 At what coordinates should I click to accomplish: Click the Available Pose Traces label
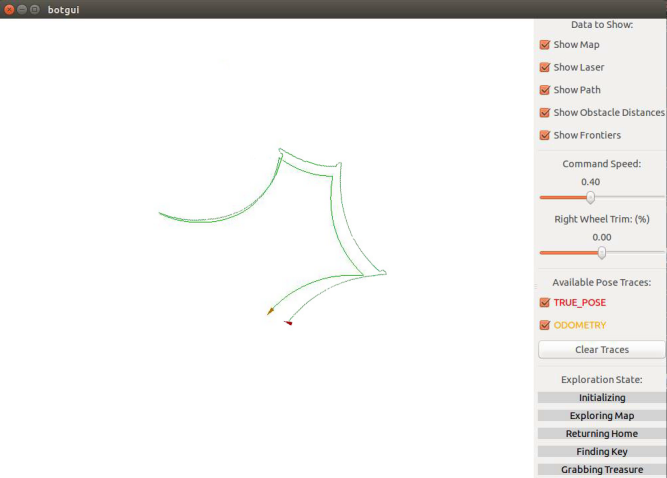pyautogui.click(x=601, y=282)
